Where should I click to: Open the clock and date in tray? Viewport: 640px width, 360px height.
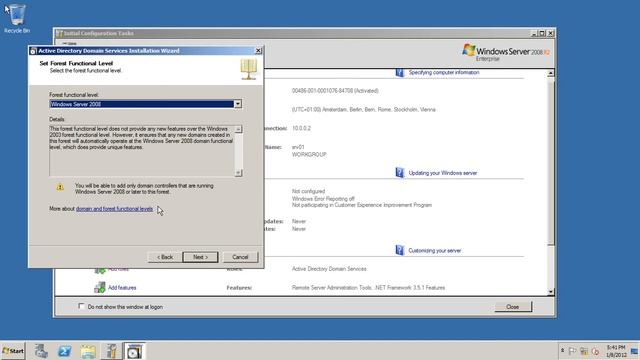pos(616,351)
